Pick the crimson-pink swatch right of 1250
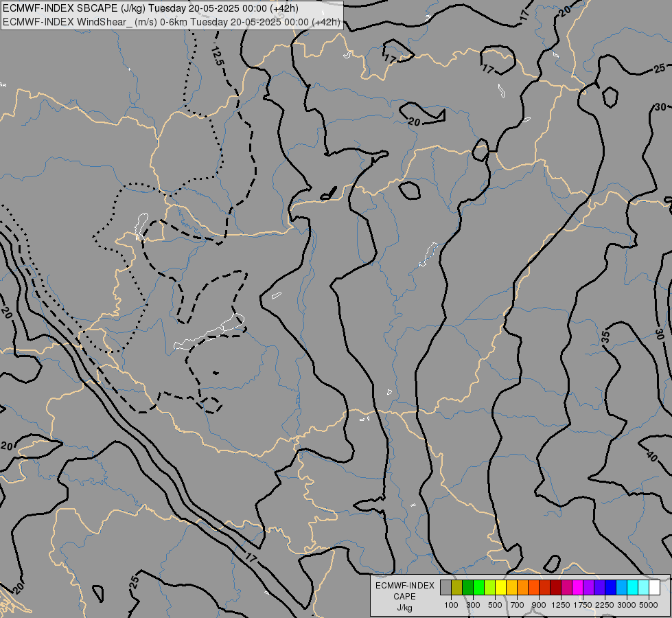Image resolution: width=672 pixels, height=618 pixels. (566, 588)
